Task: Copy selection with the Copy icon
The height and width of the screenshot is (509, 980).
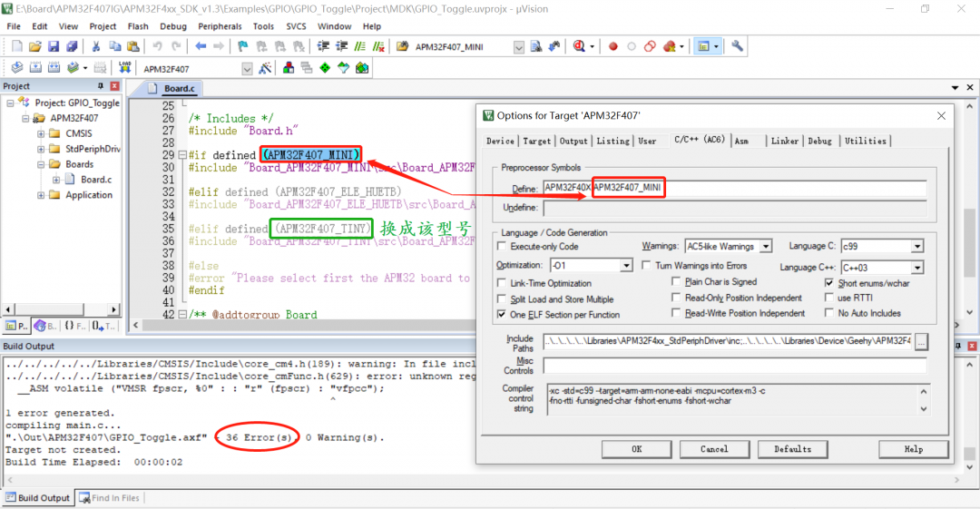Action: pyautogui.click(x=115, y=46)
